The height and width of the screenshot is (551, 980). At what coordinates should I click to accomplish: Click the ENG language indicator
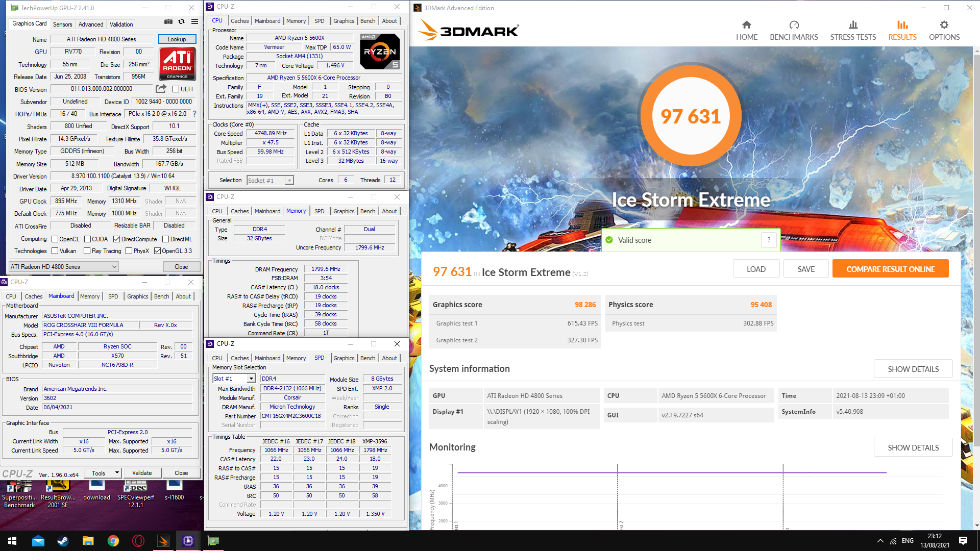(908, 541)
